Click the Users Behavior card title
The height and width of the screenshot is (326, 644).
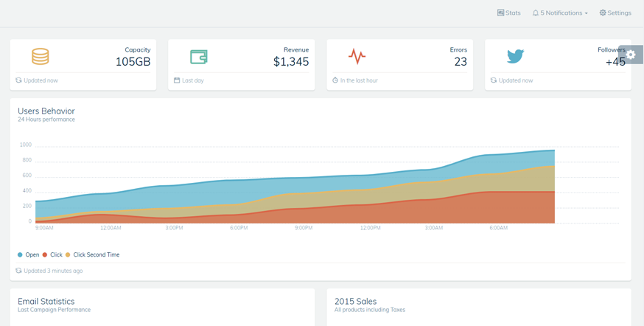coord(46,111)
